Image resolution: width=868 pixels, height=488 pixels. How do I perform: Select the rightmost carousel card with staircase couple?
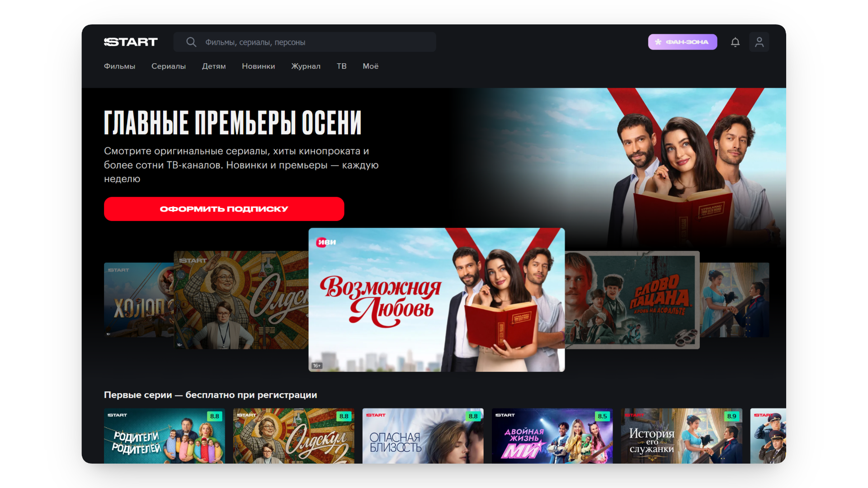coord(734,300)
